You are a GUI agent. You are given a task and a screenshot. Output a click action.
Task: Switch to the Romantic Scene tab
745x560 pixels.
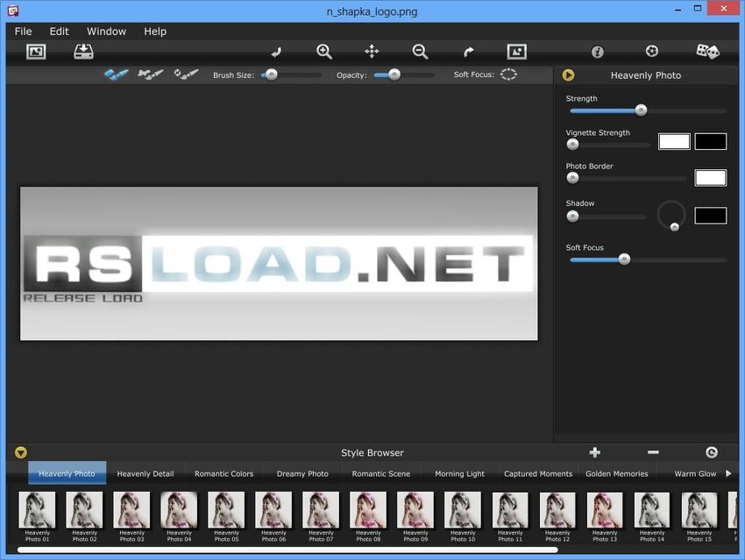pos(381,473)
